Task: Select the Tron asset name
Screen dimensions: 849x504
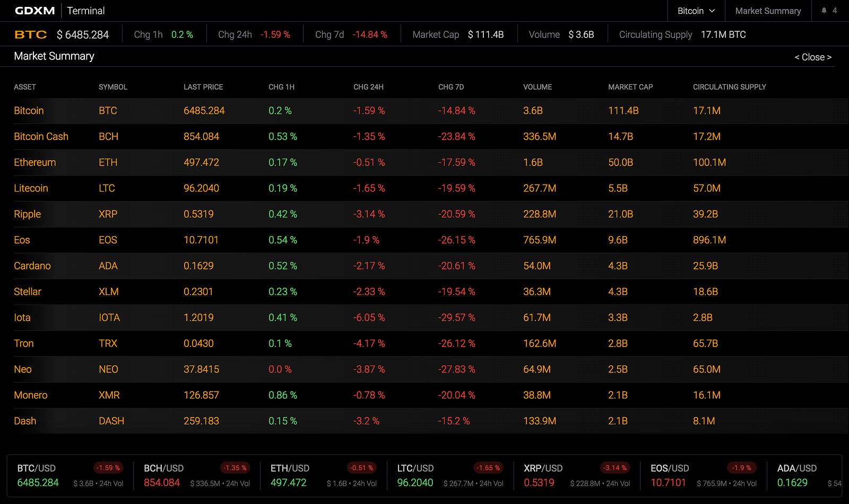Action: [x=24, y=344]
